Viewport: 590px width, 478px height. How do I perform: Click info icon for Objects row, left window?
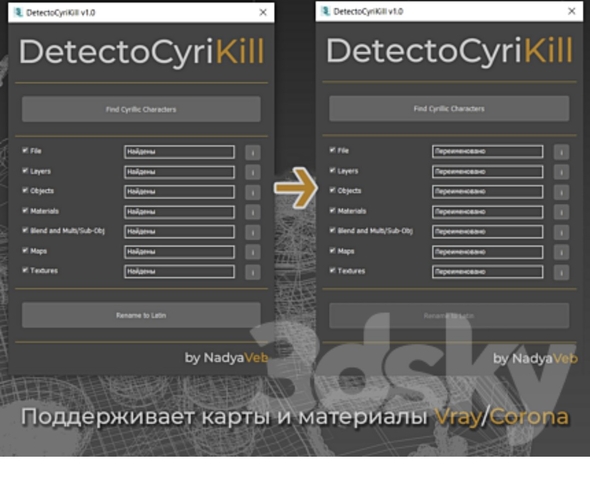coord(253,192)
